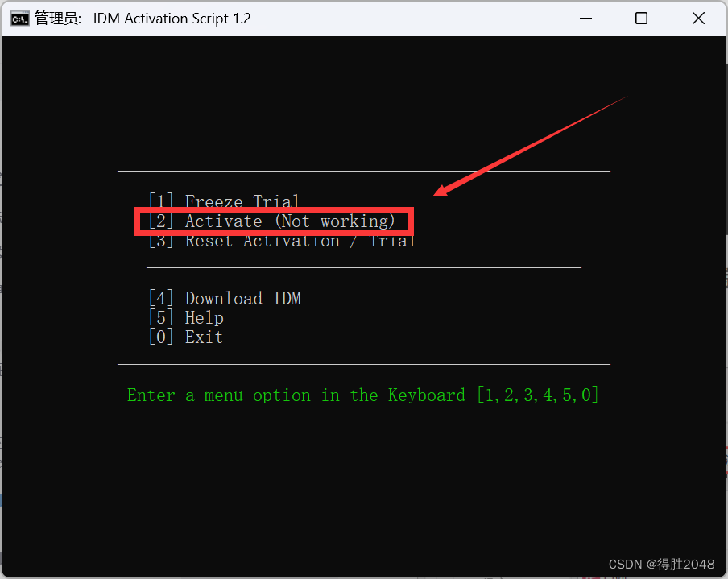Click the '[2] Activate (Not working)' line
728x579 pixels.
point(271,221)
